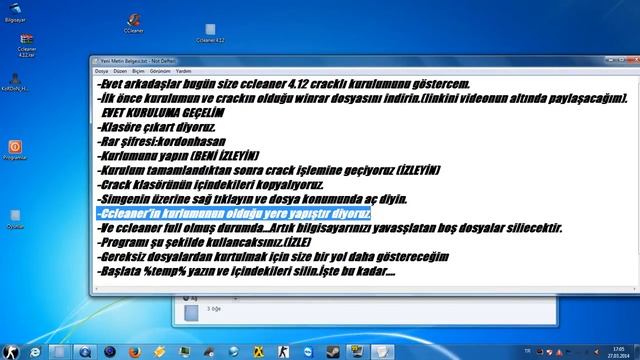Viewport: 640px width, 360px height.
Task: Open the Action Center flag tray icon
Action: point(568,352)
